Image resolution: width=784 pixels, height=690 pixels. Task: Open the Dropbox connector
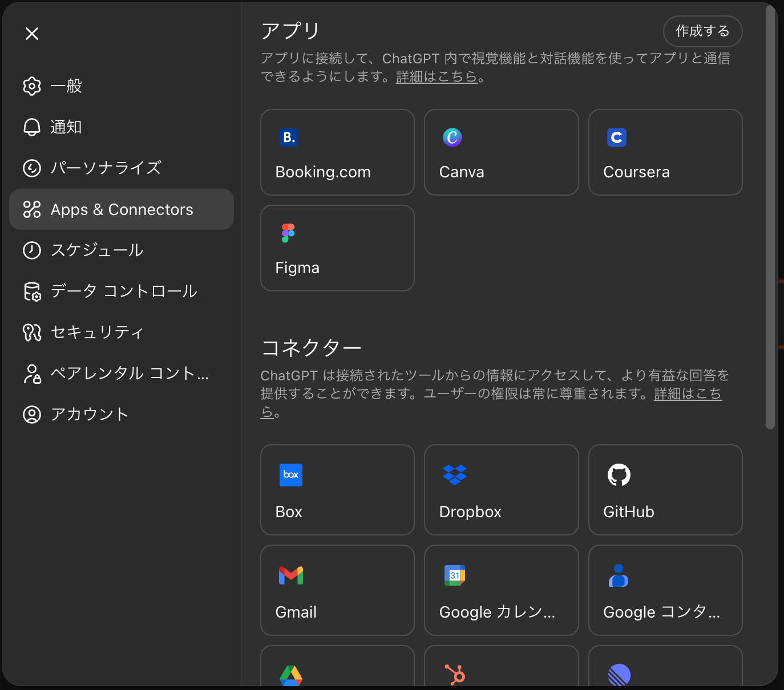pos(501,490)
